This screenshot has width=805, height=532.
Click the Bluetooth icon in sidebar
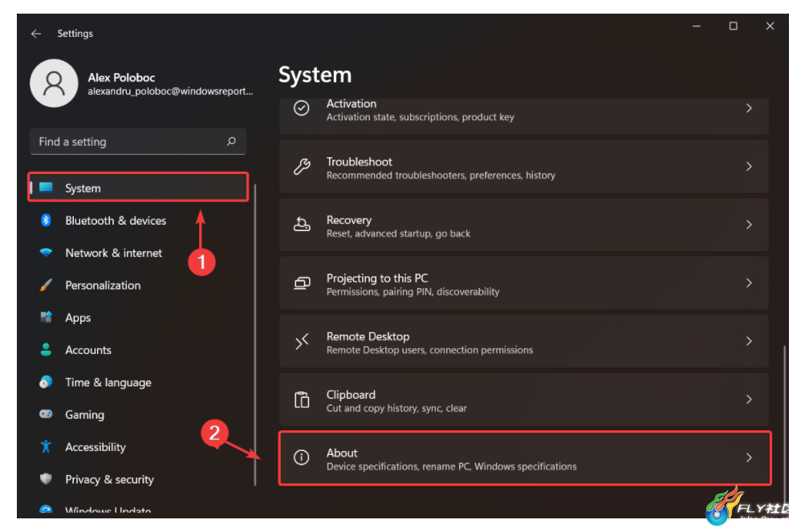(x=46, y=221)
